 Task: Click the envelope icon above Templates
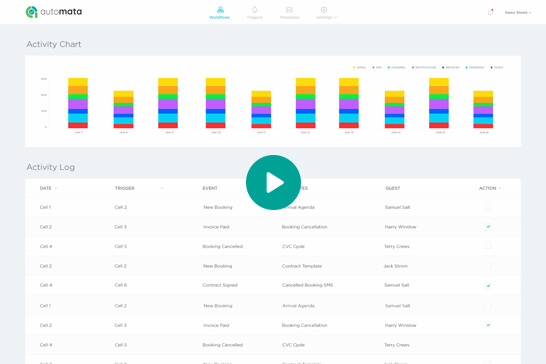pos(289,10)
